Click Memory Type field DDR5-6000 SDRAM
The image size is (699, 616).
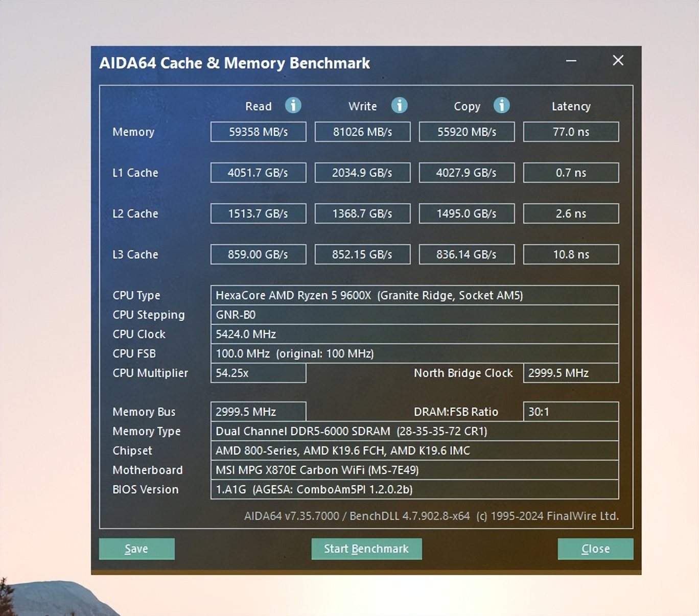point(415,431)
